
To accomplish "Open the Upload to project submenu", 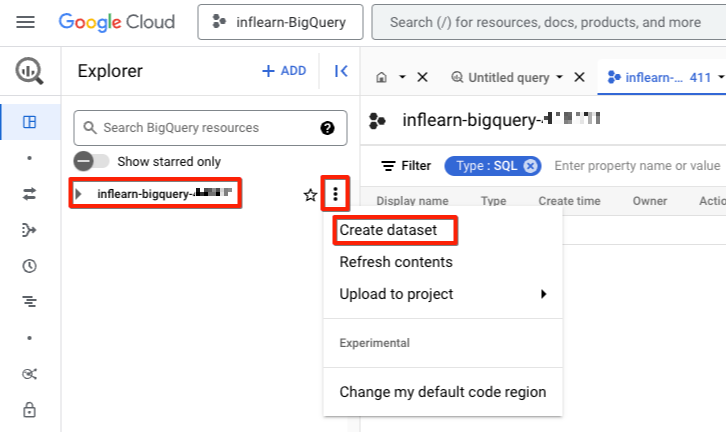I will point(443,294).
